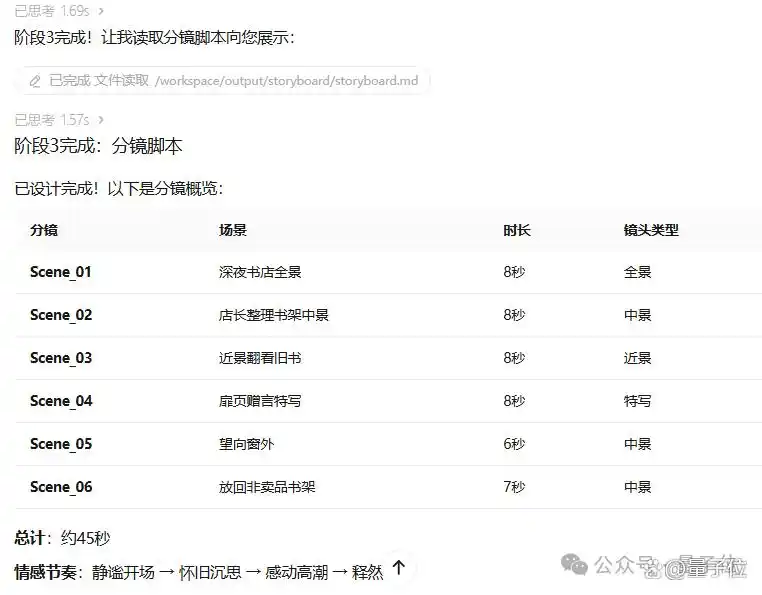Click the 中景 shot type in Scene_02 row

click(637, 315)
